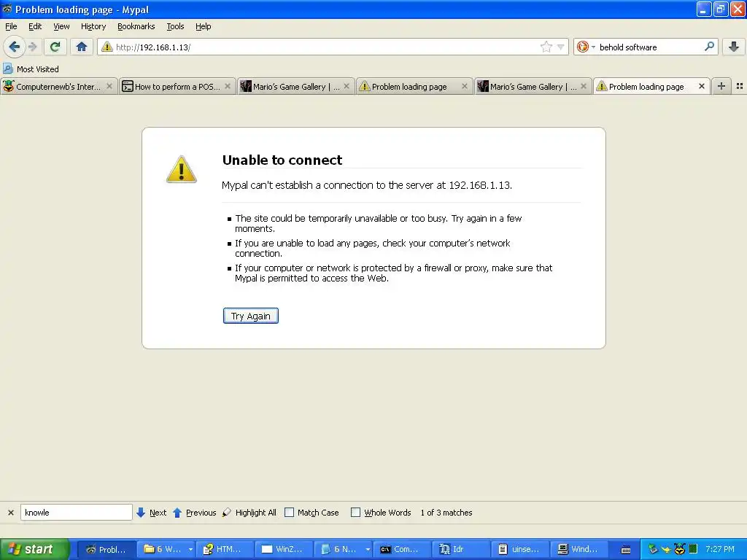Select Probl... Mypal taskbar button
Viewport: 747px width, 560px height.
coord(107,549)
